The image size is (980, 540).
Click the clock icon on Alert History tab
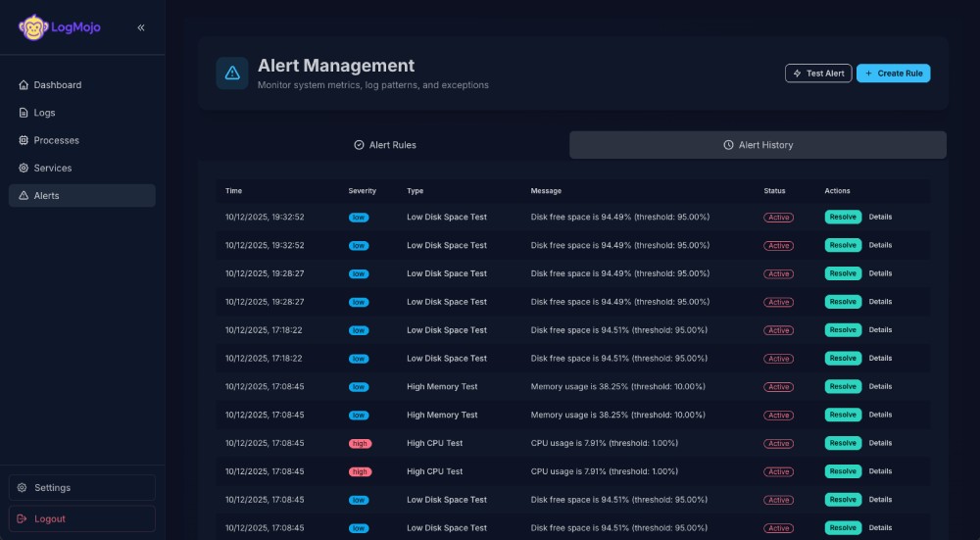728,145
